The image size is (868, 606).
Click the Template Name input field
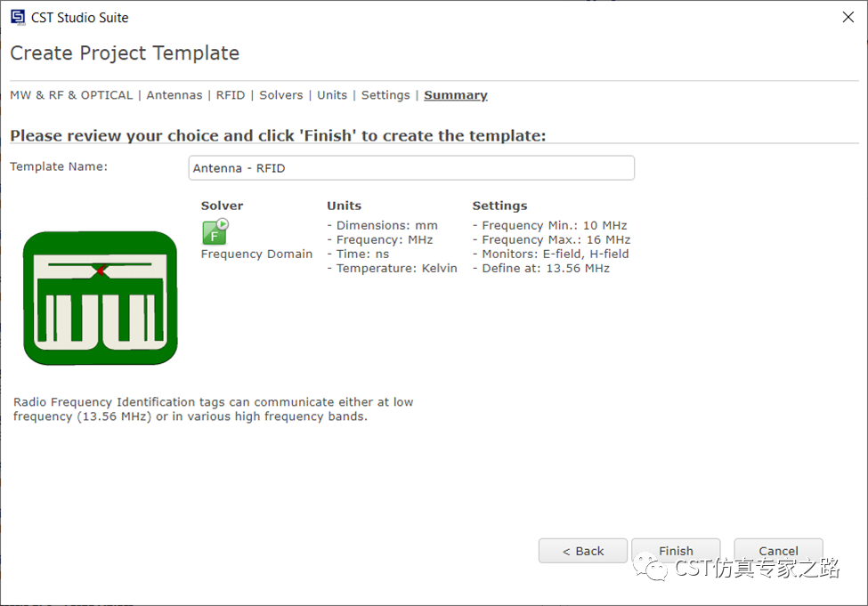(411, 167)
